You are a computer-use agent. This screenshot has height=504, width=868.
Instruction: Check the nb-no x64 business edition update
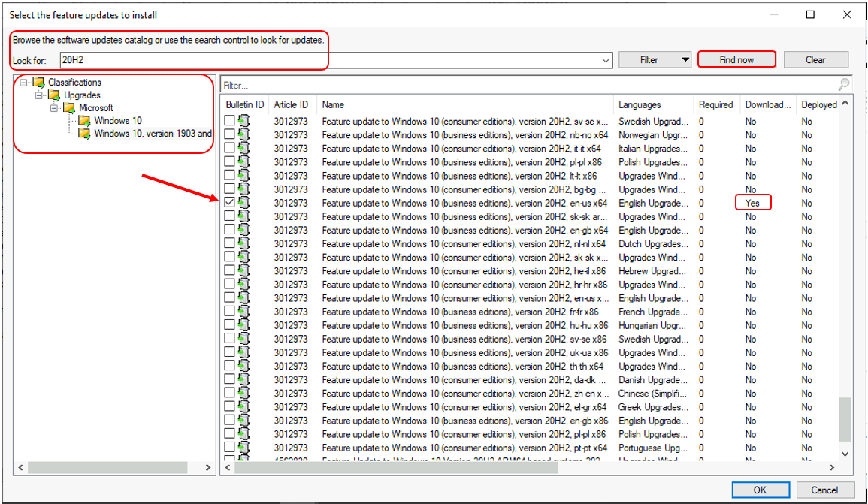tap(230, 135)
